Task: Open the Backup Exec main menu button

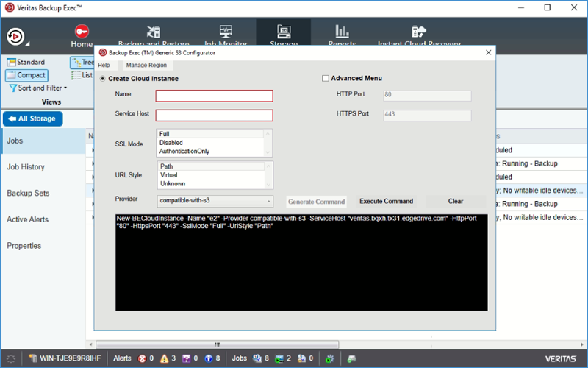Action: (15, 37)
